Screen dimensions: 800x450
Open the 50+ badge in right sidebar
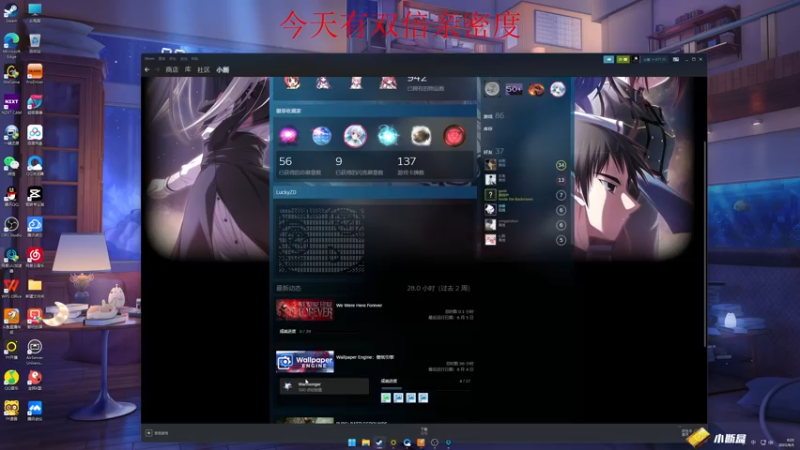point(514,89)
